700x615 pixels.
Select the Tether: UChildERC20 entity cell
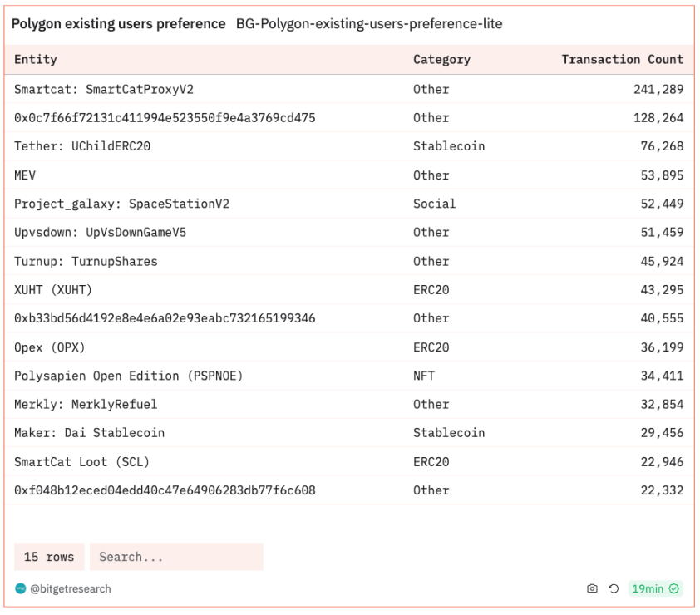coord(82,146)
